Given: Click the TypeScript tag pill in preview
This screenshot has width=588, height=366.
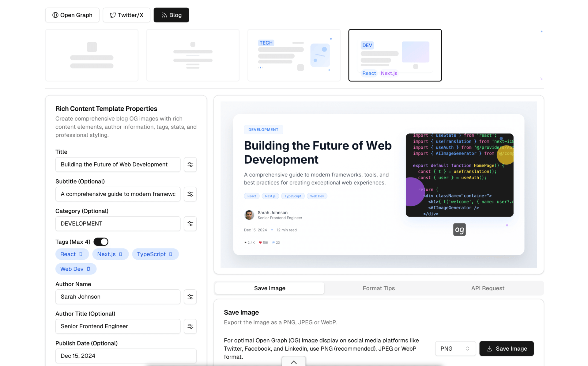Looking at the screenshot, I should point(293,196).
